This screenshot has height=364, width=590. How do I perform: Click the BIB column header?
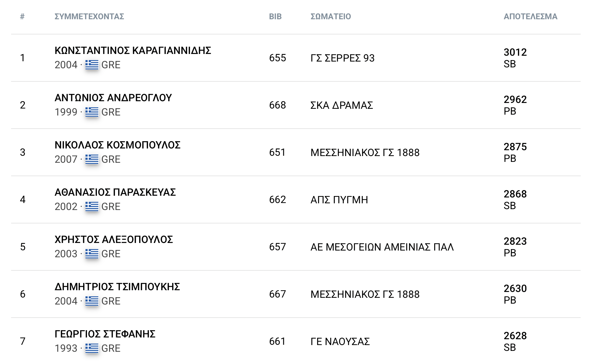pos(275,17)
